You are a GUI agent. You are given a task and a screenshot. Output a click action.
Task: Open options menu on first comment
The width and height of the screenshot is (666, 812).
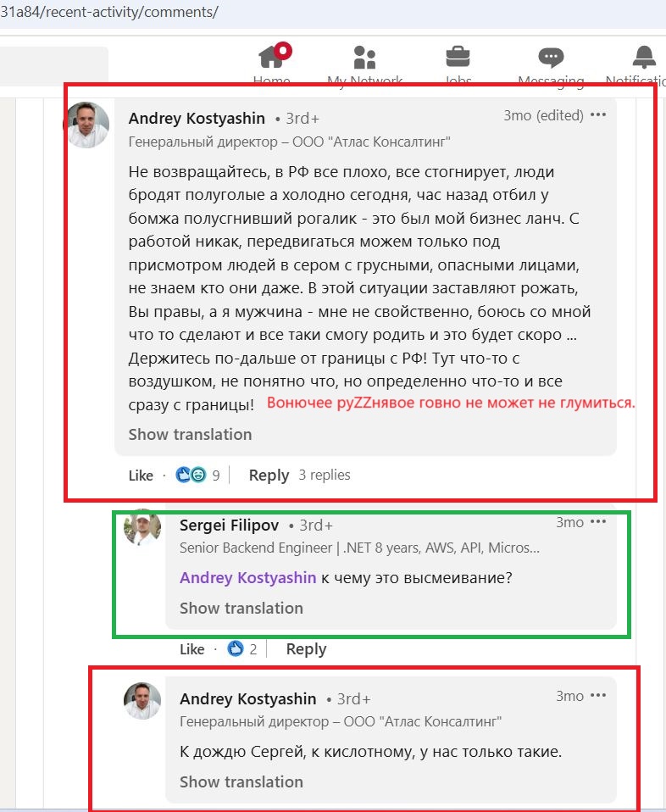tap(598, 114)
